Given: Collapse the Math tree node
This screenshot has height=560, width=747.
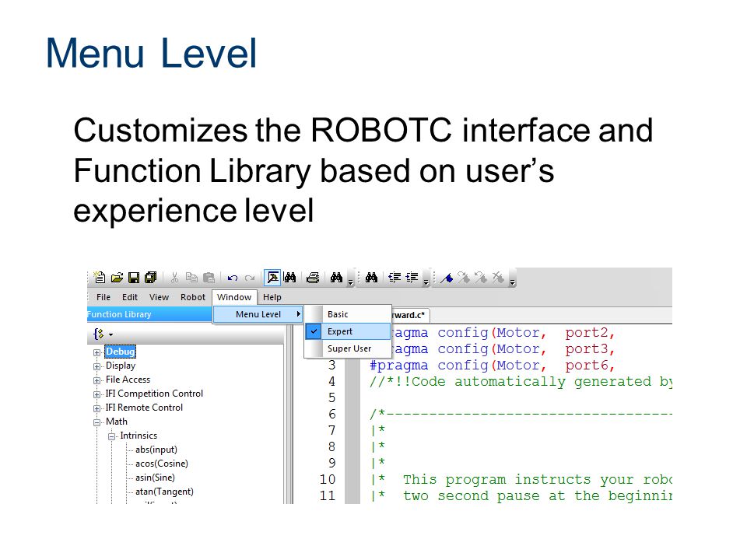Looking at the screenshot, I should [x=96, y=422].
